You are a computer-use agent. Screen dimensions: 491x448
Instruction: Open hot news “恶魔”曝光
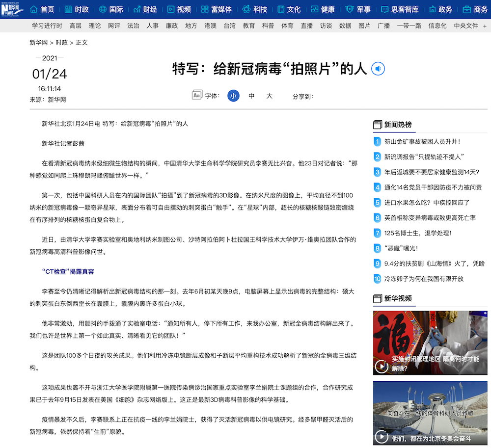(401, 248)
